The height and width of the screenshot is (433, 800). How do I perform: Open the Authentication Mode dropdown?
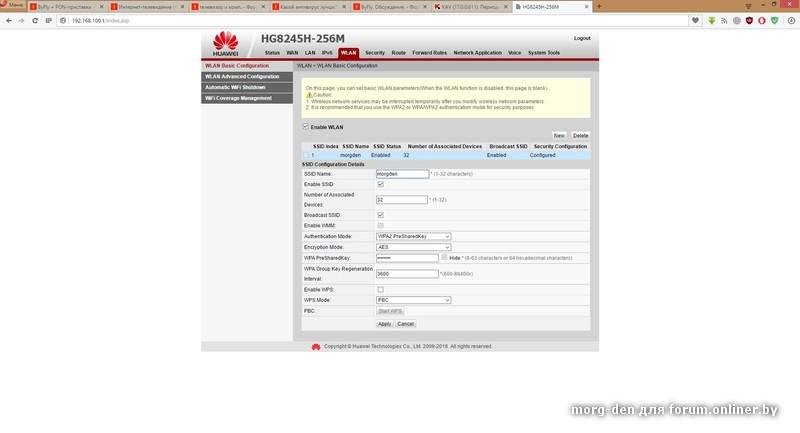click(x=413, y=237)
